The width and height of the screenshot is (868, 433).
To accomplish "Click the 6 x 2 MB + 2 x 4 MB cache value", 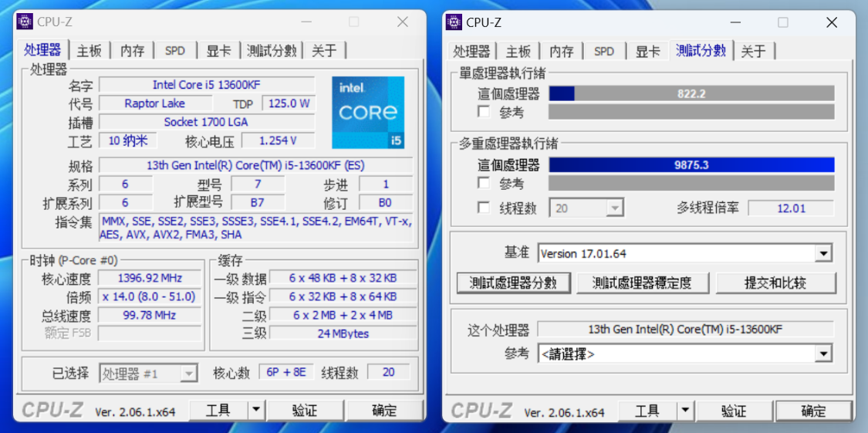I will click(343, 315).
